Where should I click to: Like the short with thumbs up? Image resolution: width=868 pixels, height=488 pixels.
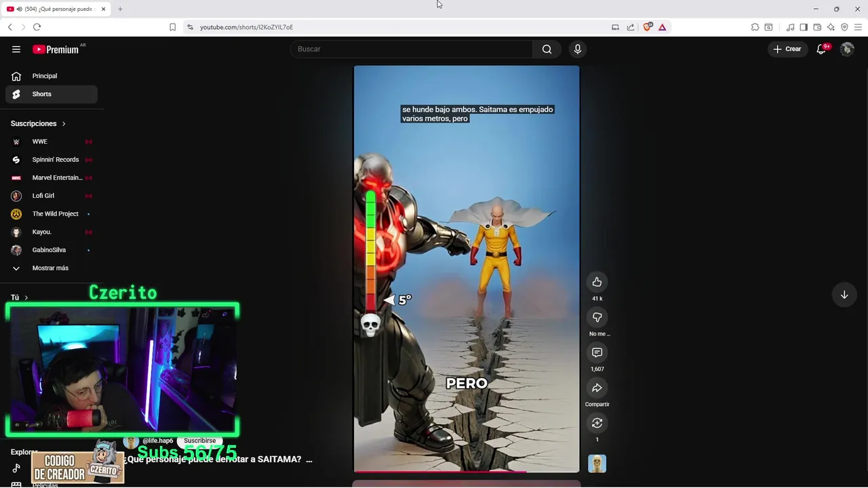[x=597, y=282]
